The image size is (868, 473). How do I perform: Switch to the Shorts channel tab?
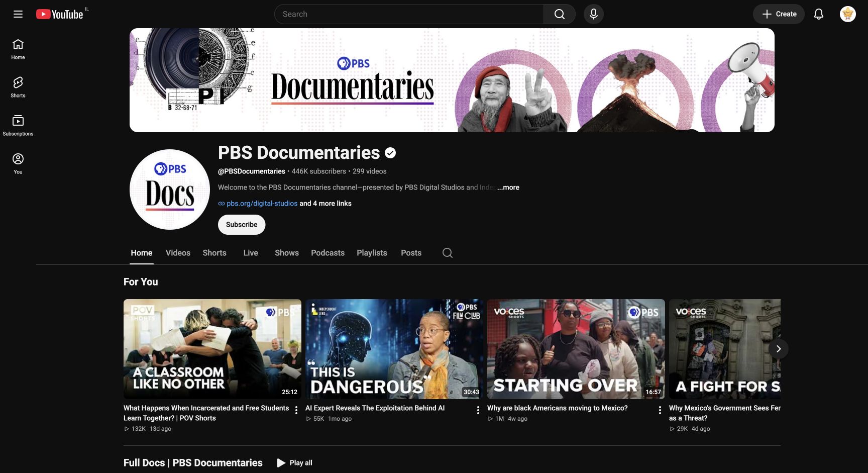[214, 253]
